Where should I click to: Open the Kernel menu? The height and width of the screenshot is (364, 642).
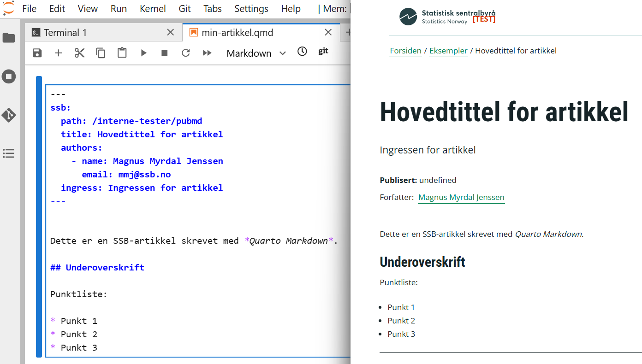(152, 8)
